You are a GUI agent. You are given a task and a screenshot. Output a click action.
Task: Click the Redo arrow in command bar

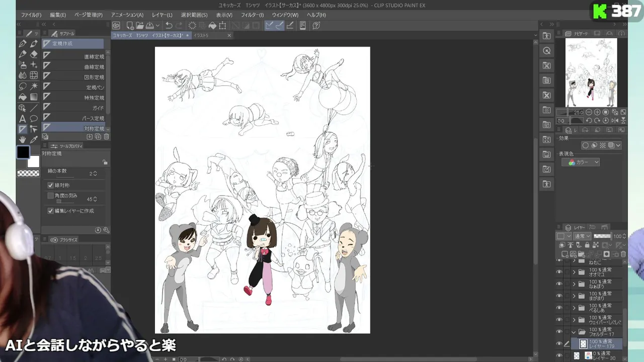coord(180,25)
